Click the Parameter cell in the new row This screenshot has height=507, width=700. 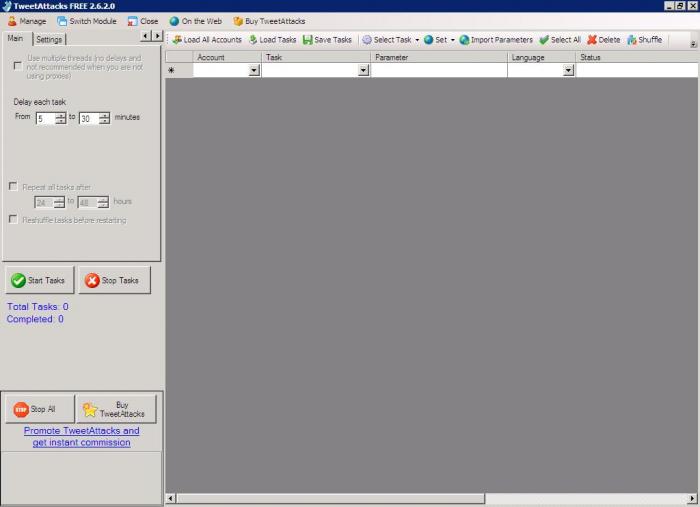pos(438,70)
